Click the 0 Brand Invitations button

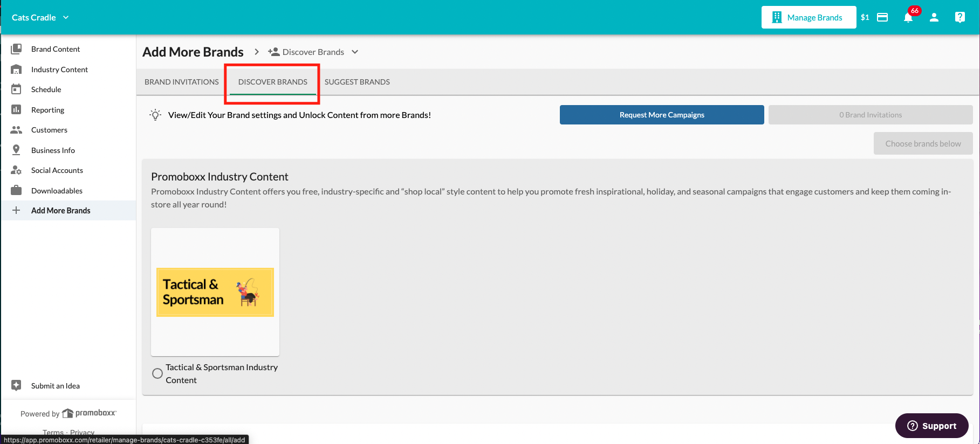pos(871,115)
